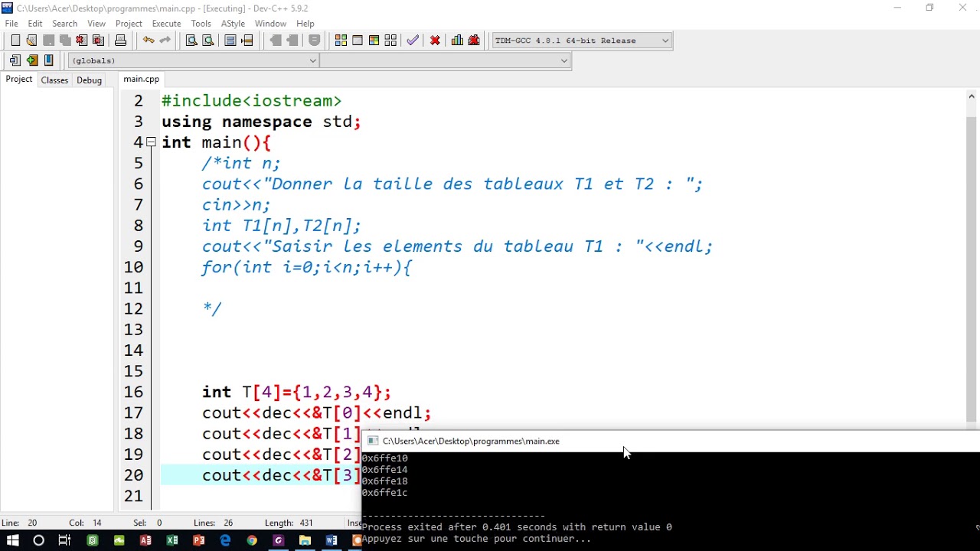Click the Rebuild All icon
The image size is (980, 551).
(390, 41)
